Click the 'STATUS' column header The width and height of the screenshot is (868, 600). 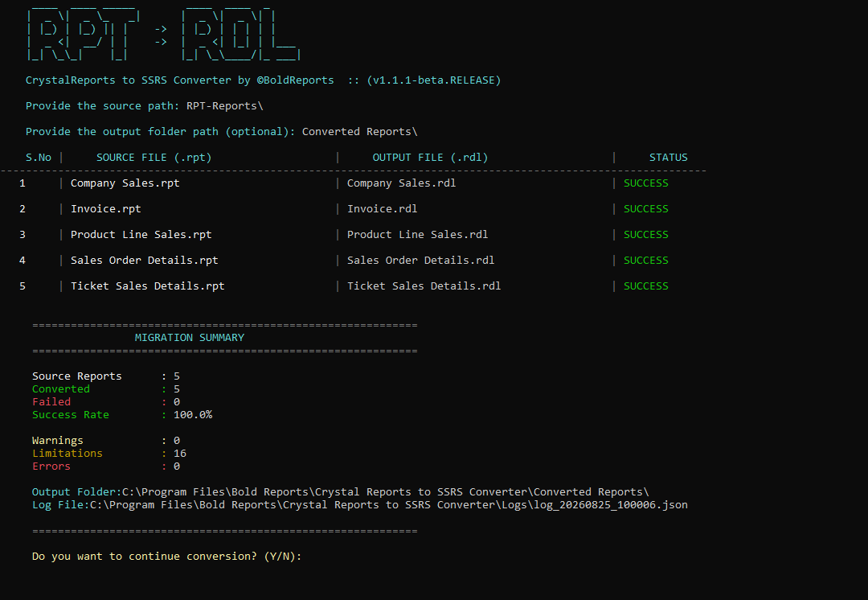(x=668, y=158)
